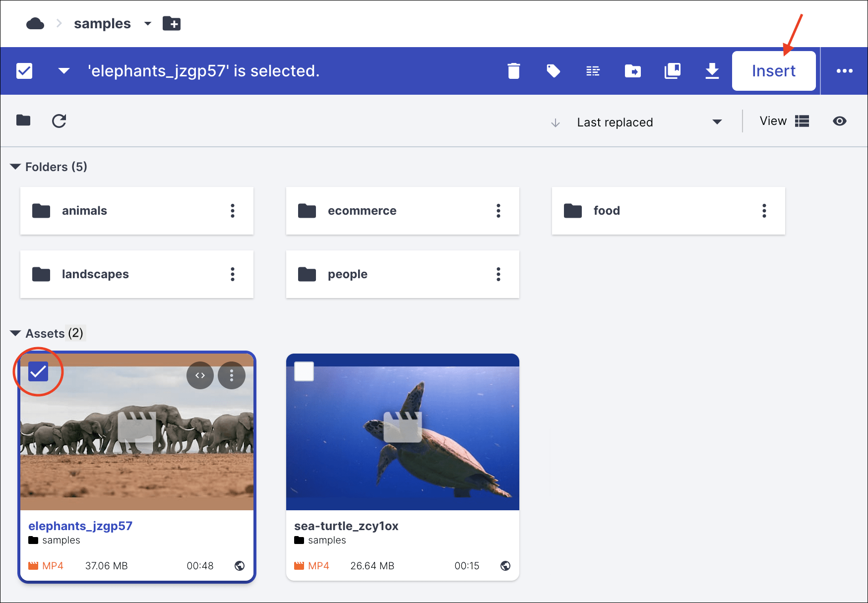868x603 pixels.
Task: Click the refresh icon
Action: 59,121
